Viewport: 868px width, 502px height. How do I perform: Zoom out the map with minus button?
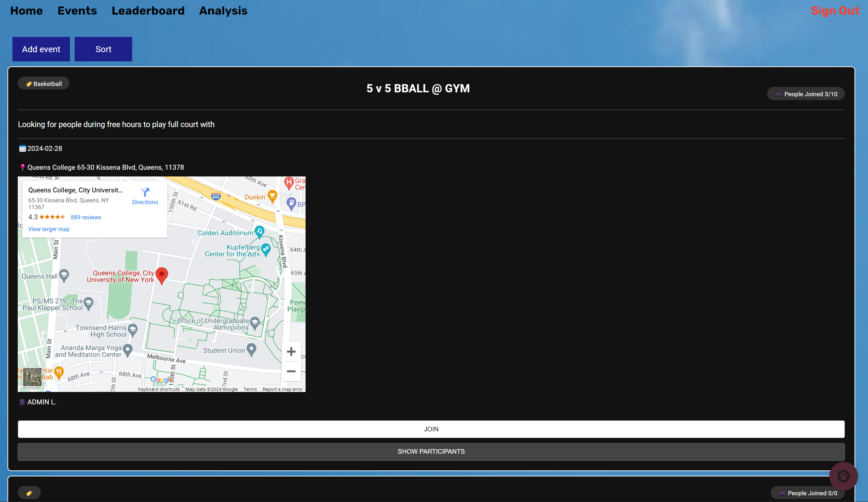(x=291, y=371)
